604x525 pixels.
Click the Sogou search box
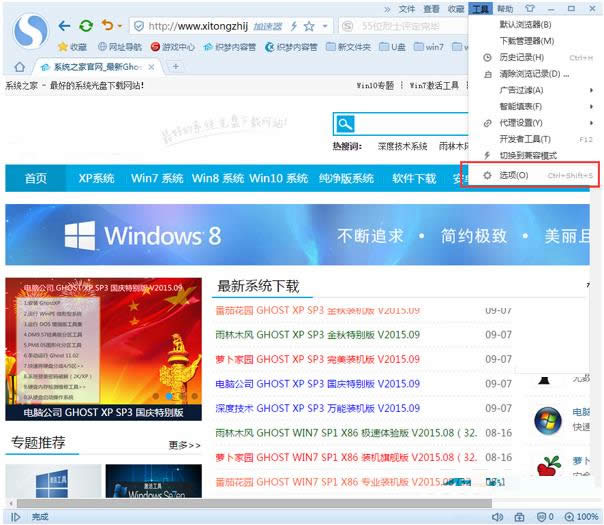click(403, 26)
